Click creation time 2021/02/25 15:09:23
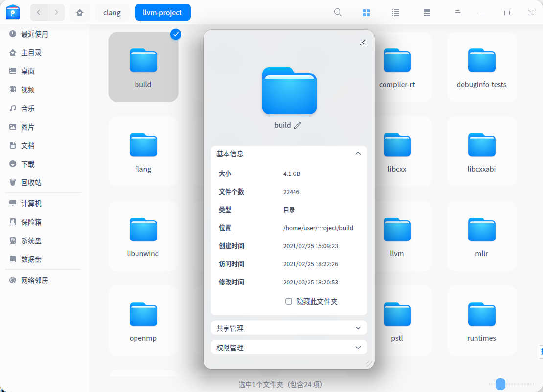This screenshot has width=543, height=392. pyautogui.click(x=310, y=246)
